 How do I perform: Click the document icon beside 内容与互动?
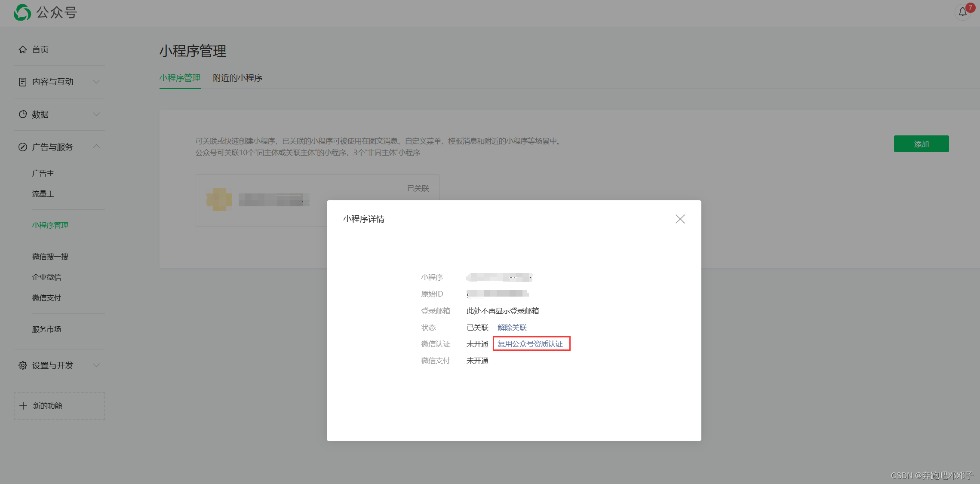(x=23, y=82)
